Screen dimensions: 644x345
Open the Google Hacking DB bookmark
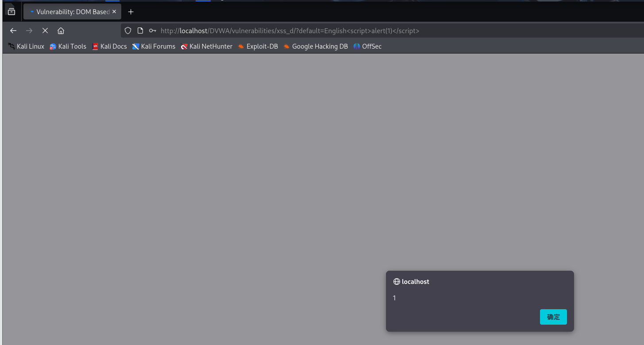(316, 46)
